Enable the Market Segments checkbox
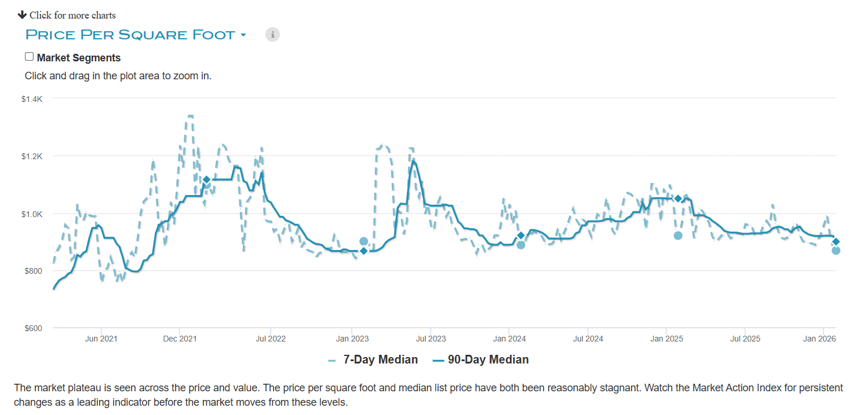 tap(29, 57)
